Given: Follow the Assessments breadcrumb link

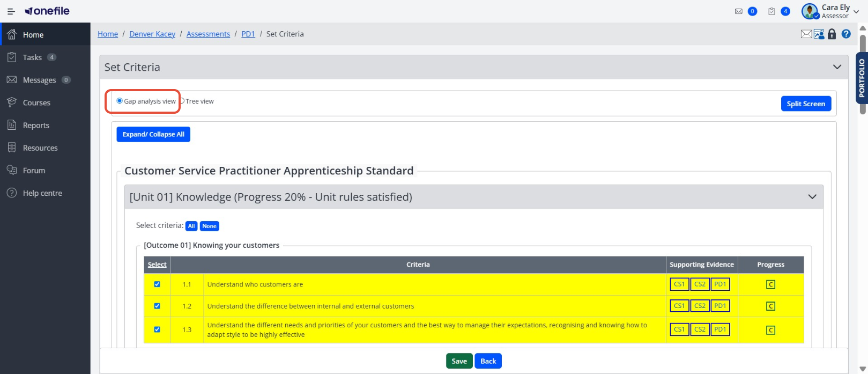Looking at the screenshot, I should pos(208,34).
